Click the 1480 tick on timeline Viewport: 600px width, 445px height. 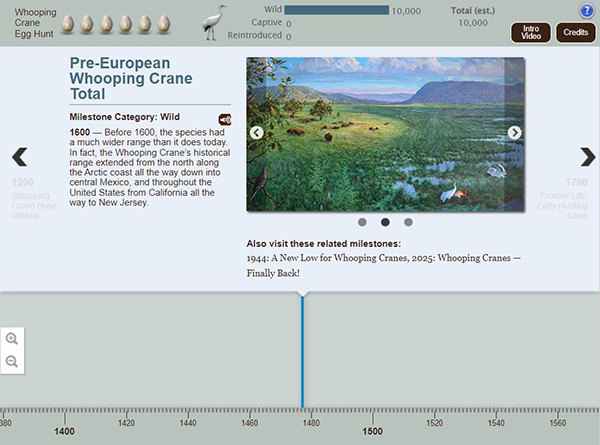(x=311, y=423)
